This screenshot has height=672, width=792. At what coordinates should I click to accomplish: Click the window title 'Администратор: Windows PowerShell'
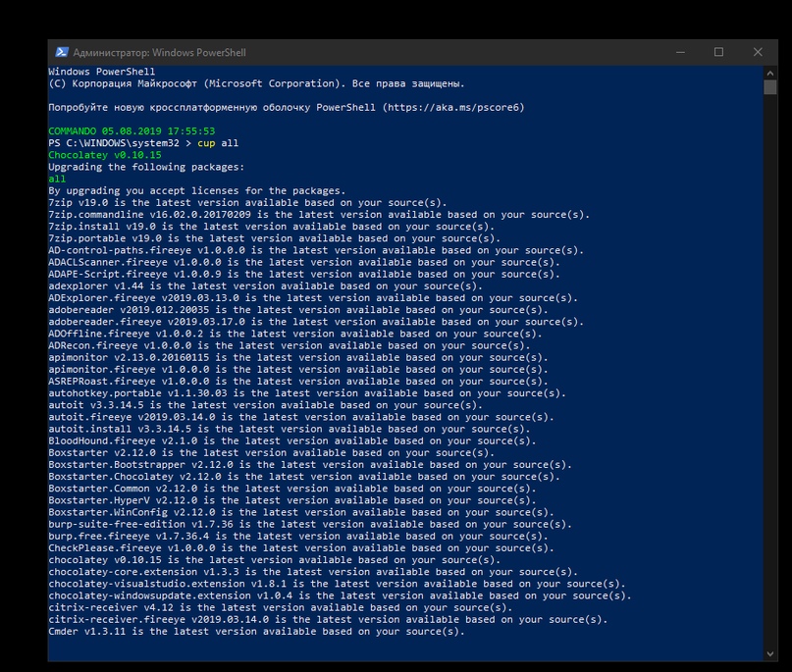pyautogui.click(x=151, y=52)
